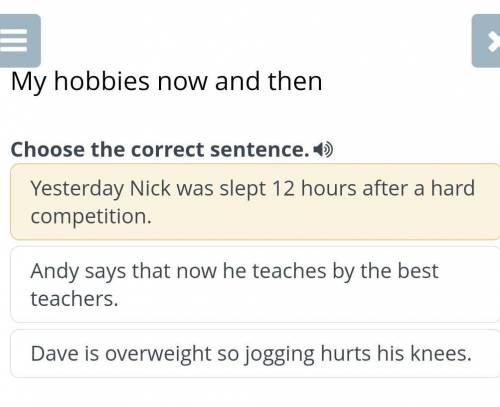Image resolution: width=500 pixels, height=407 pixels.
Task: Pick the answer "Dave is overweight so jogging hurts his knees"
Action: coord(255,354)
